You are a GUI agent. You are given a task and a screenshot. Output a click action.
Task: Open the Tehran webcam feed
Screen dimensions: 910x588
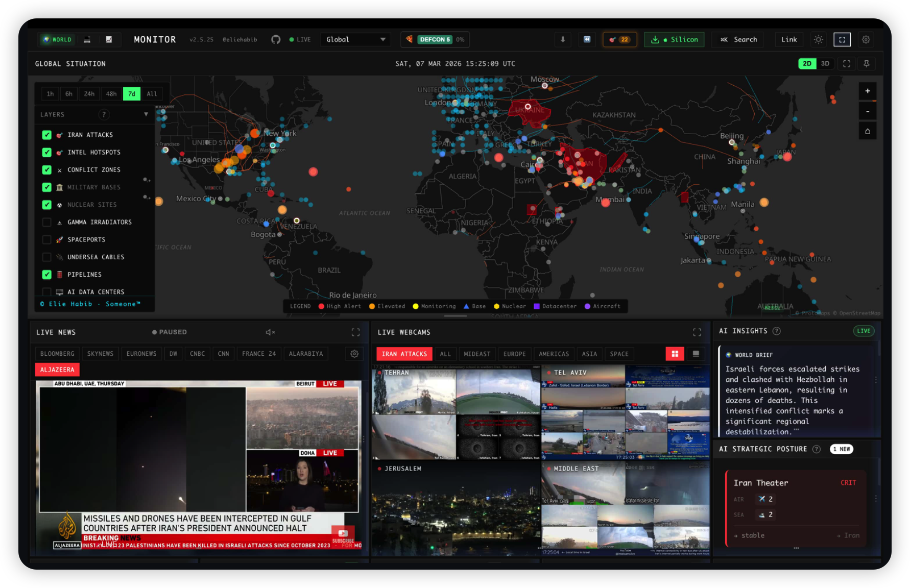456,412
